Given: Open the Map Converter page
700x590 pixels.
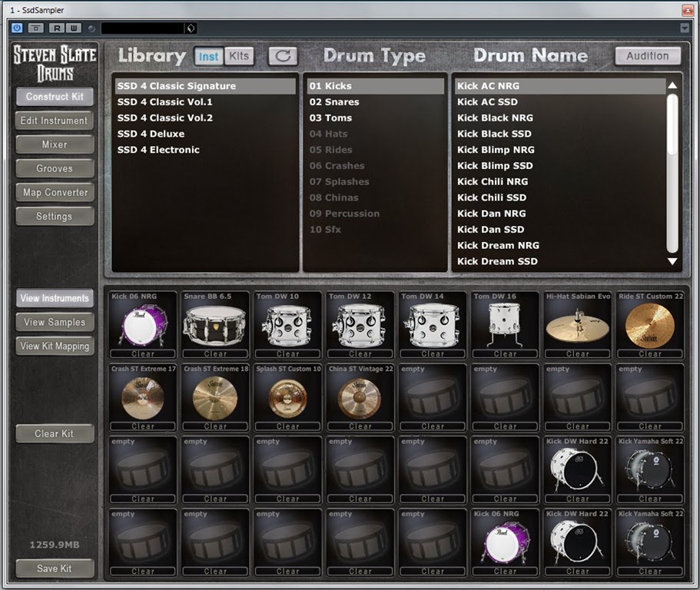Looking at the screenshot, I should pos(55,192).
